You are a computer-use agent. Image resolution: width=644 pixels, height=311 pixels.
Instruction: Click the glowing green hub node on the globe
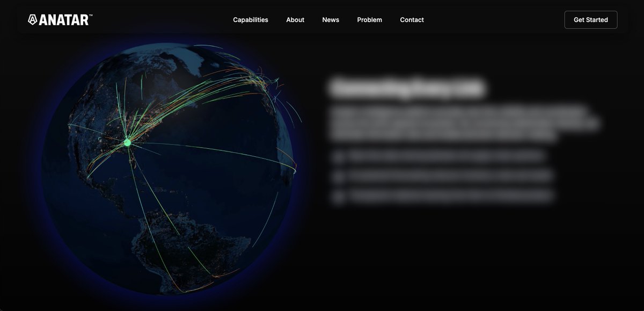coord(127,142)
